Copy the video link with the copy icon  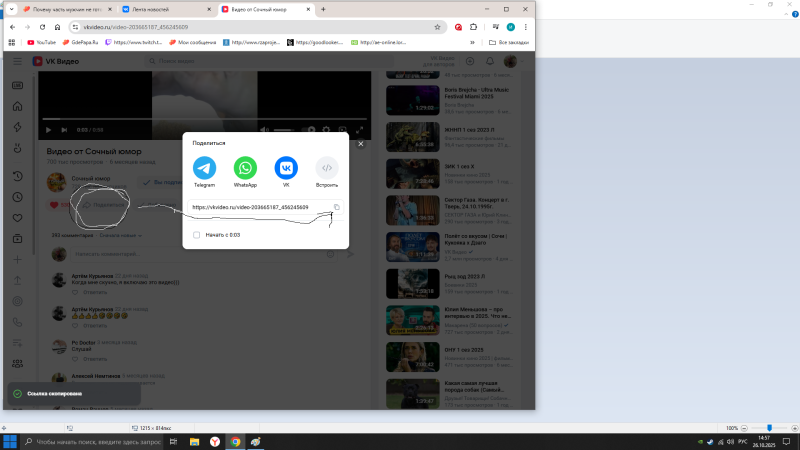click(x=336, y=207)
